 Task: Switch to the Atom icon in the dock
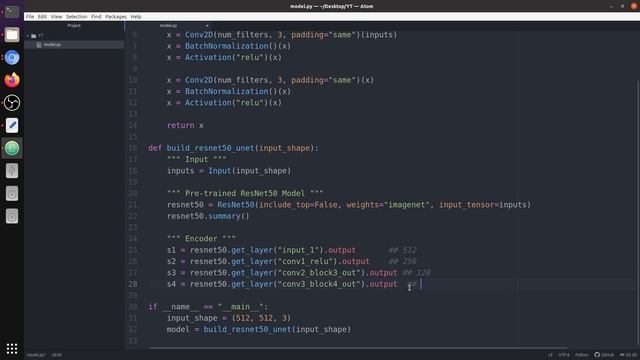(12, 148)
